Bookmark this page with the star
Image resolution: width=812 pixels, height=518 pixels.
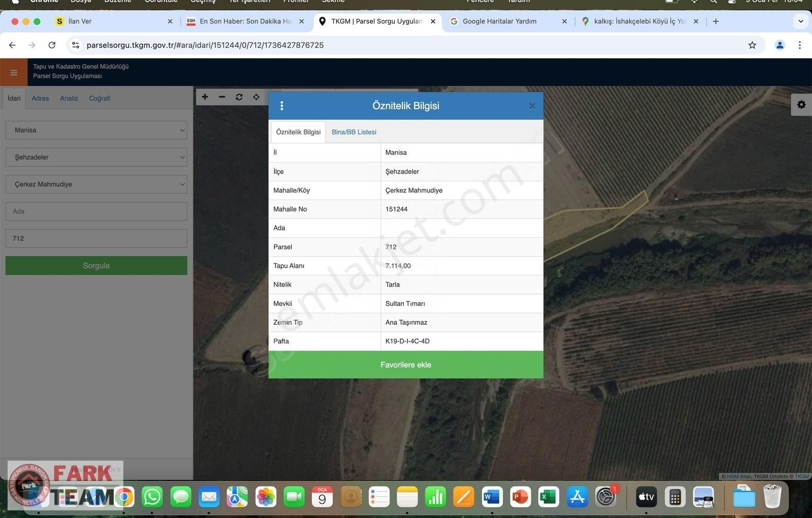pos(752,45)
